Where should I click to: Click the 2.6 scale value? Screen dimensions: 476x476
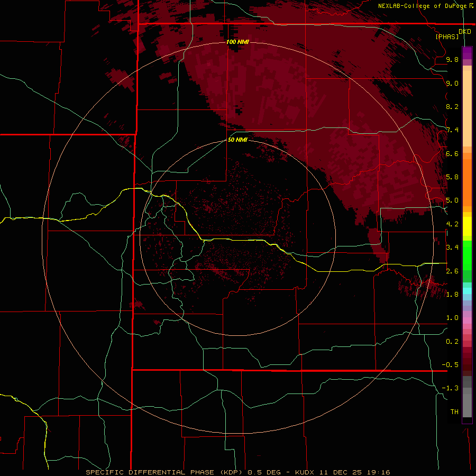point(452,271)
